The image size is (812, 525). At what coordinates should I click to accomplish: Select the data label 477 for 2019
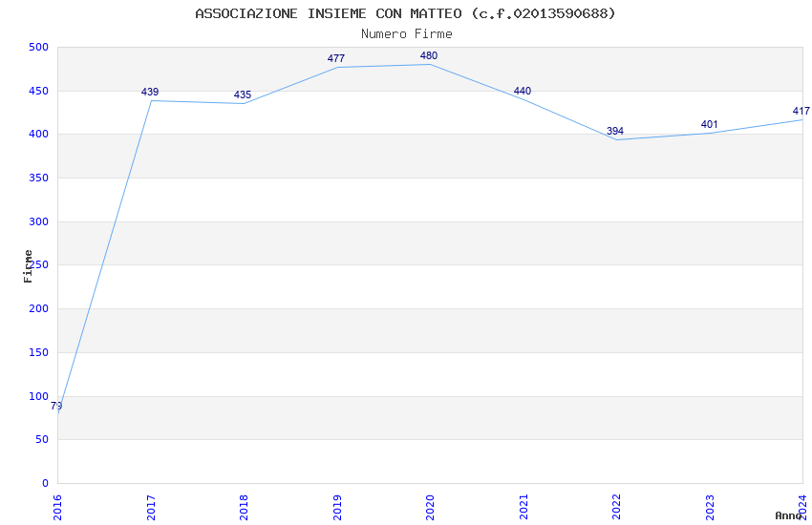click(336, 58)
